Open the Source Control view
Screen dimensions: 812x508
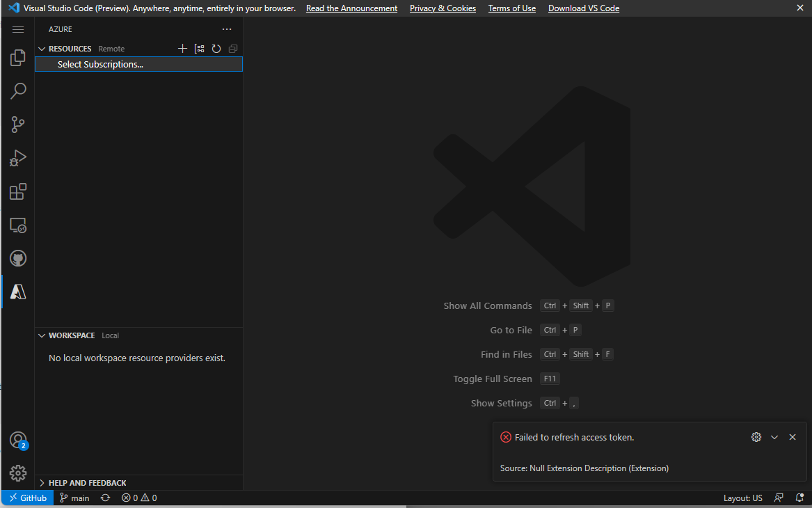coord(18,125)
